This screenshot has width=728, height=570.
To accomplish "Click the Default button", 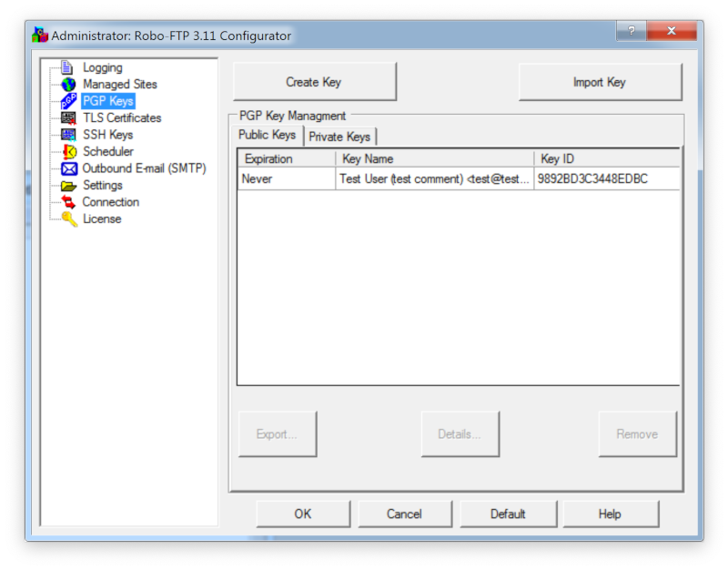I will click(x=508, y=514).
